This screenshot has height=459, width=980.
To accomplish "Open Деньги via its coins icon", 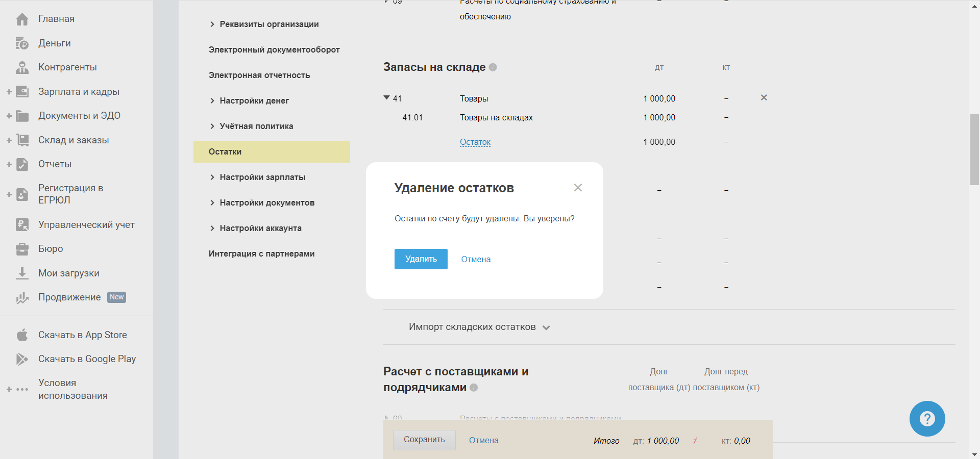I will [x=22, y=43].
